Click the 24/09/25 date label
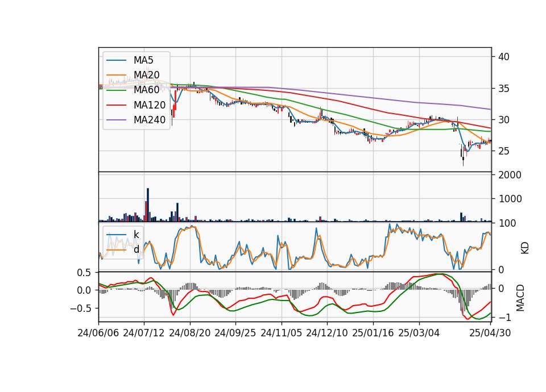Image resolution: width=546 pixels, height=392 pixels. [x=235, y=333]
